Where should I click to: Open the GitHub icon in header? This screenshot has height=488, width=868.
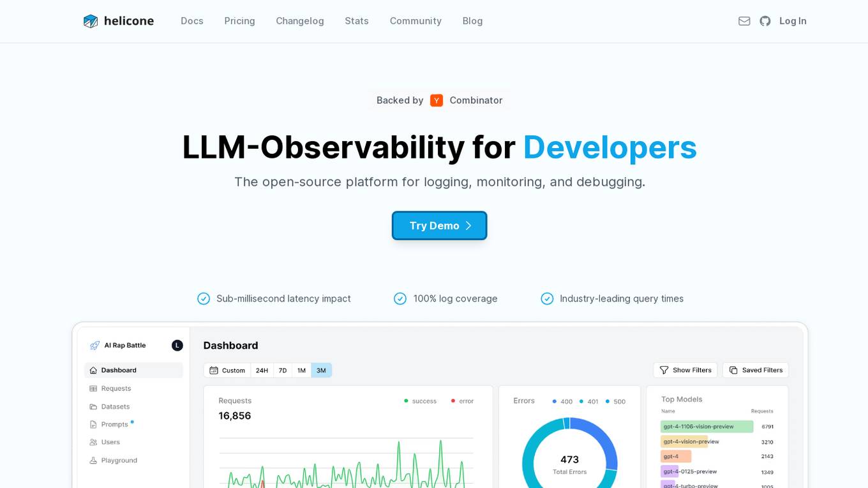765,21
